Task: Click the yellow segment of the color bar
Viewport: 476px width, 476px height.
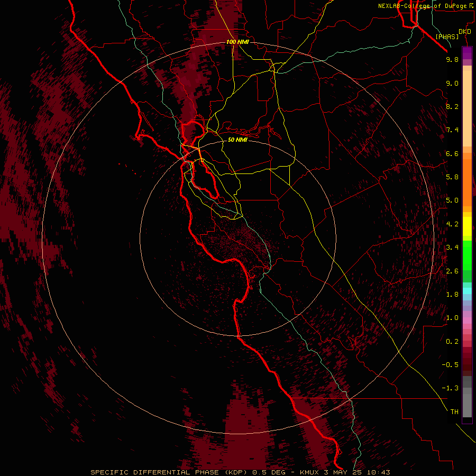Action: point(467,226)
